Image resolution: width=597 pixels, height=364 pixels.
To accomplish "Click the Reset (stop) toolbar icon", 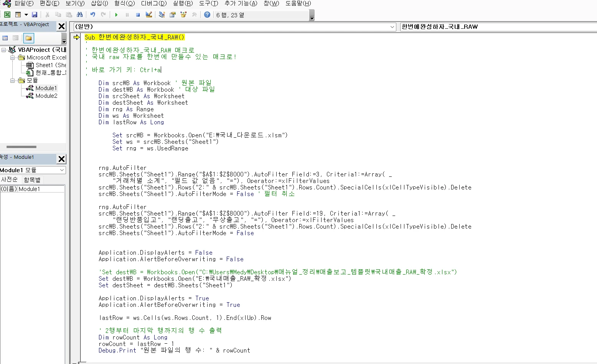I will 138,15.
